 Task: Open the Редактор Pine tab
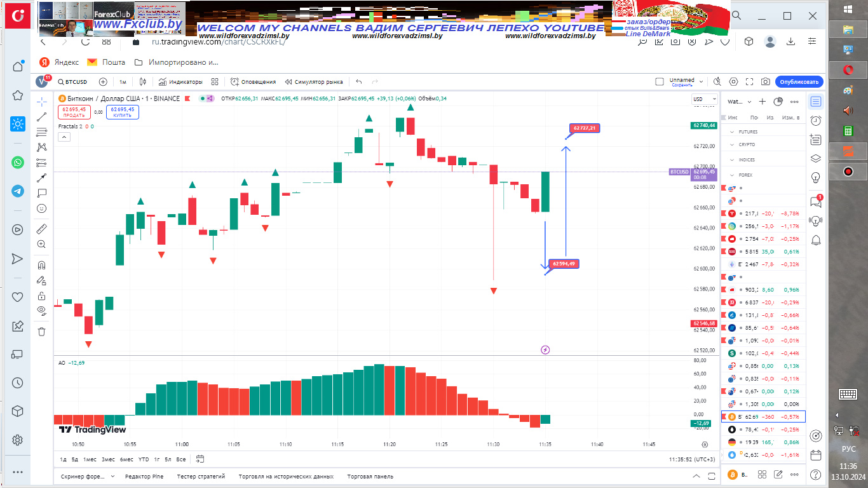(144, 477)
